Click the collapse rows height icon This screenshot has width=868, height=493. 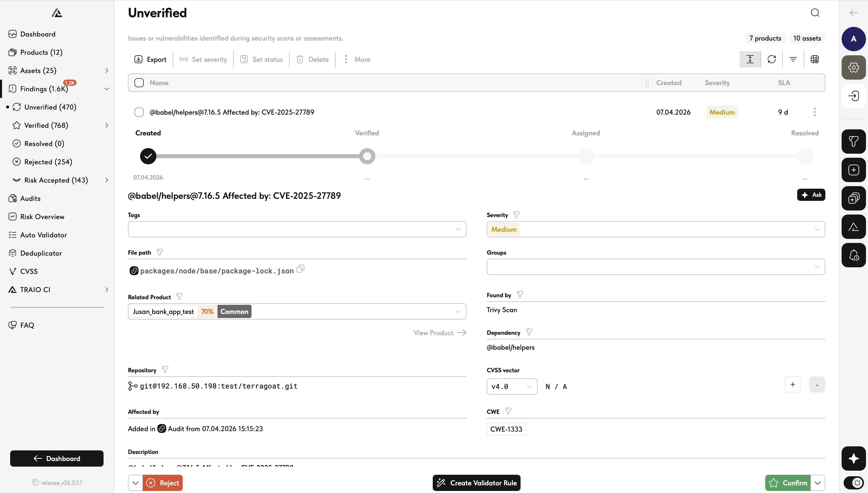pyautogui.click(x=750, y=59)
